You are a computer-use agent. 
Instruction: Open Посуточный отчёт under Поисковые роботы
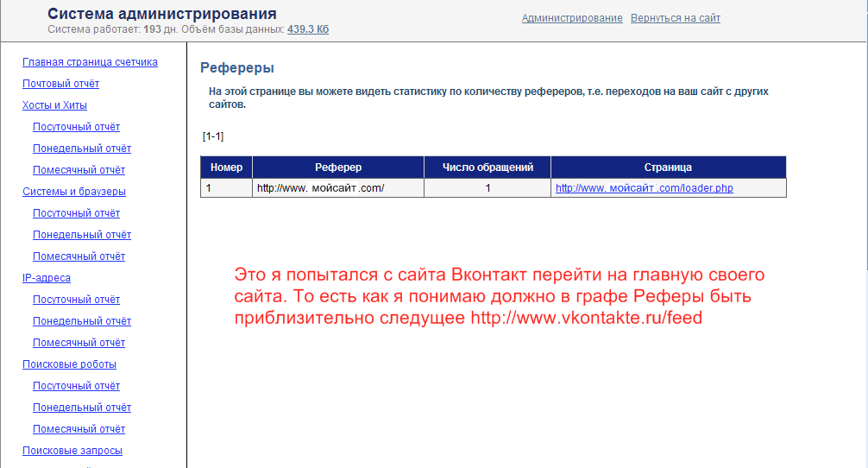(x=76, y=386)
